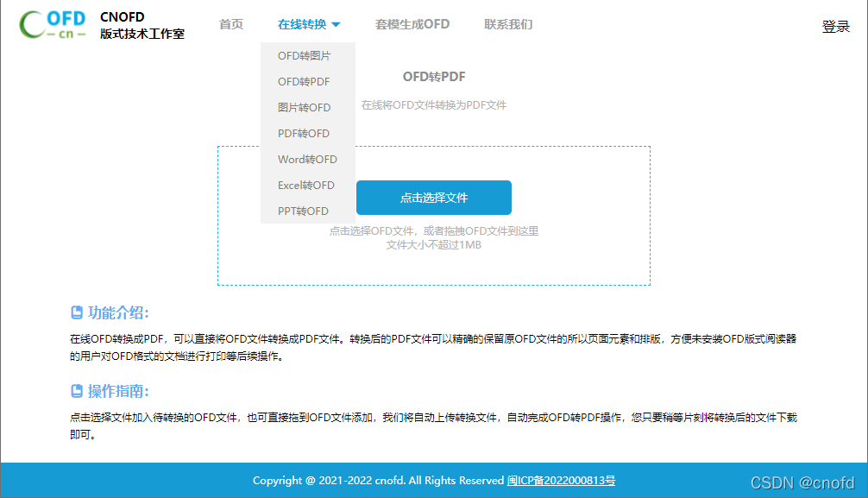Open the 首页 page
Screen dimensions: 868x498
point(230,24)
